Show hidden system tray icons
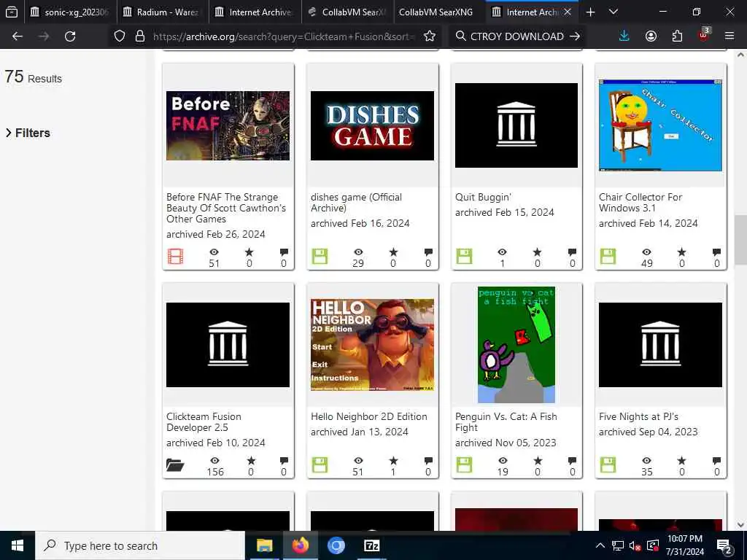This screenshot has width=747, height=560. coord(600,545)
